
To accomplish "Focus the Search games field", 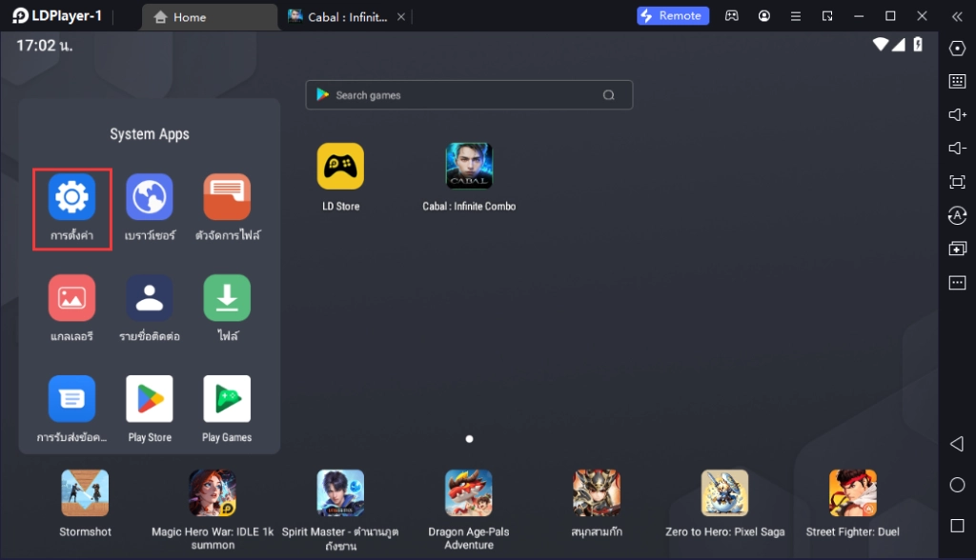I will click(469, 94).
